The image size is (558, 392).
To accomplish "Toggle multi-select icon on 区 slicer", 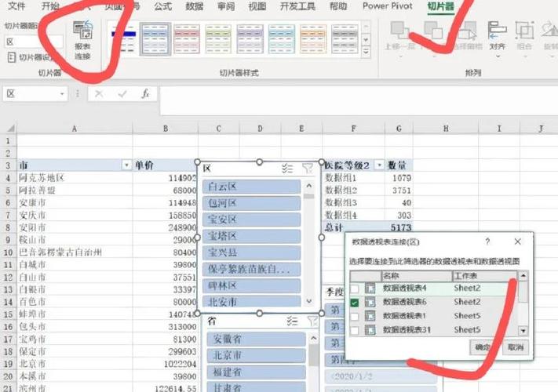I will tap(287, 168).
